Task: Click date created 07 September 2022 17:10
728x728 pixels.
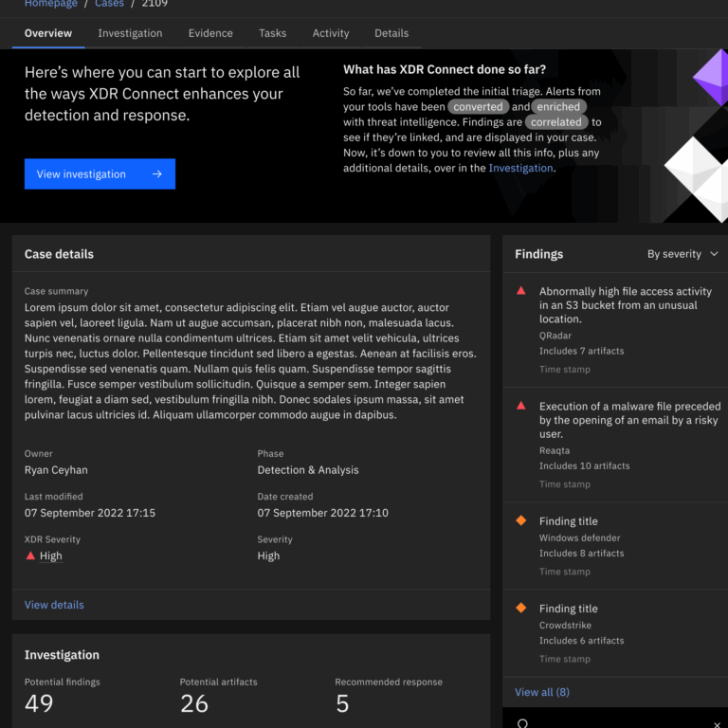Action: click(x=322, y=513)
